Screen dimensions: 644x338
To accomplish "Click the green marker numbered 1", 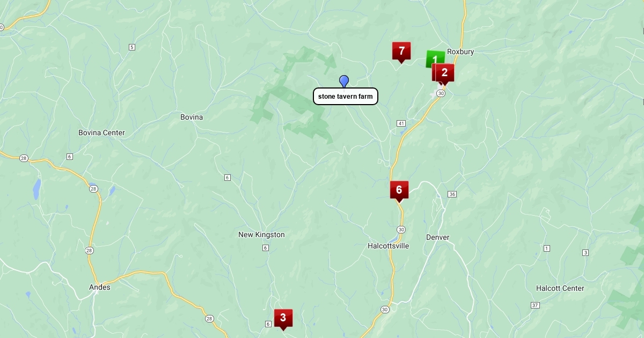I will tap(434, 58).
